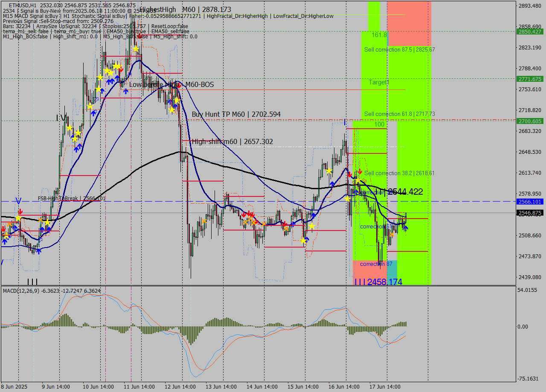The image size is (546, 392).
Task: Select the Target1 level label
Action: pyautogui.click(x=379, y=82)
